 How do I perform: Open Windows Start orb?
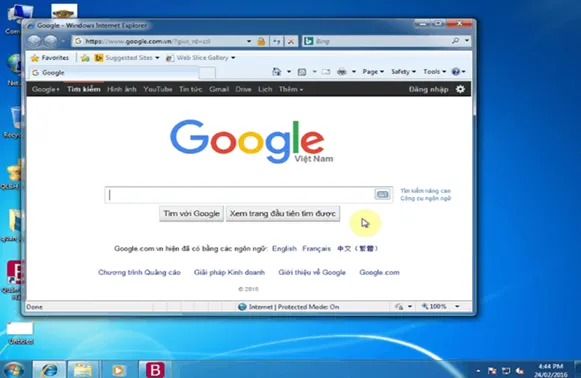click(x=14, y=369)
